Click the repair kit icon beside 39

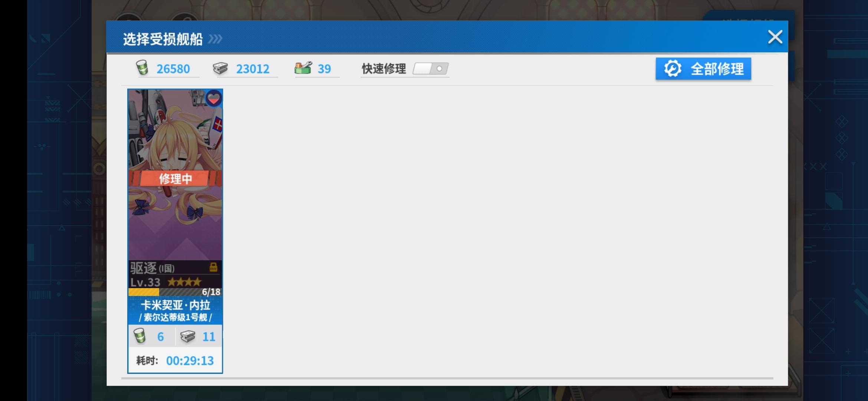pos(303,68)
